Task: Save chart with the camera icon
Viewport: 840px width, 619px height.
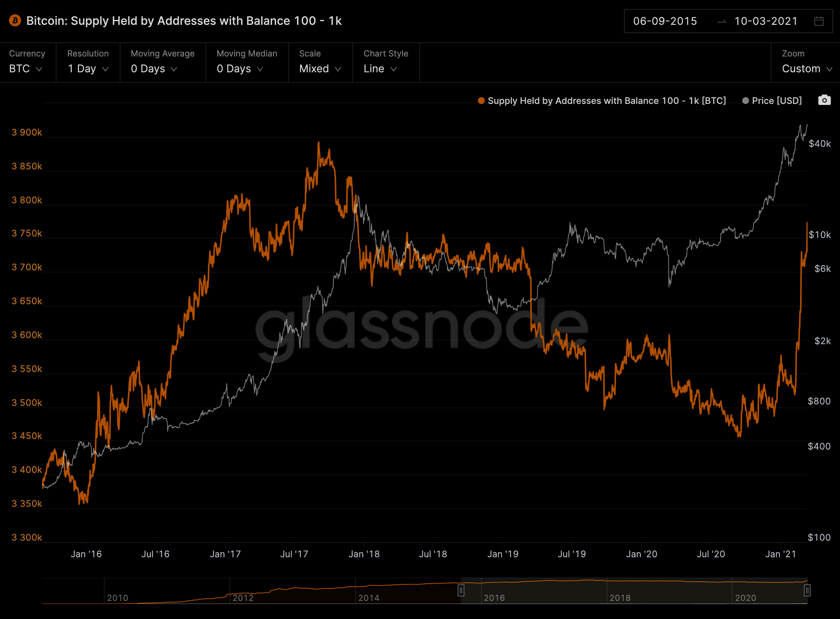Action: click(824, 100)
